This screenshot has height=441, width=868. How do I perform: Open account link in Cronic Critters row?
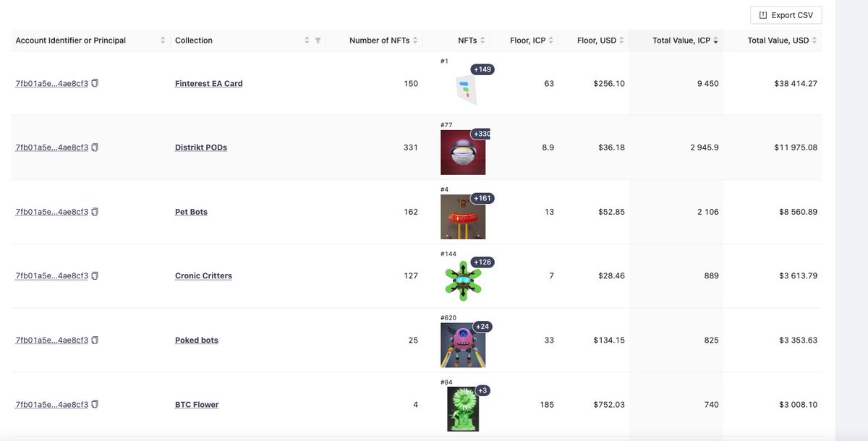(x=52, y=275)
